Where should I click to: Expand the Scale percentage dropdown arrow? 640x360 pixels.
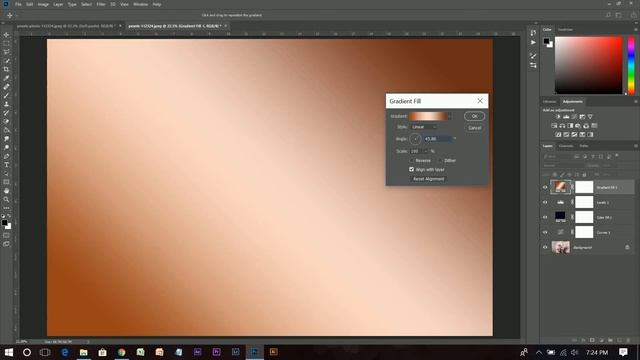click(425, 151)
